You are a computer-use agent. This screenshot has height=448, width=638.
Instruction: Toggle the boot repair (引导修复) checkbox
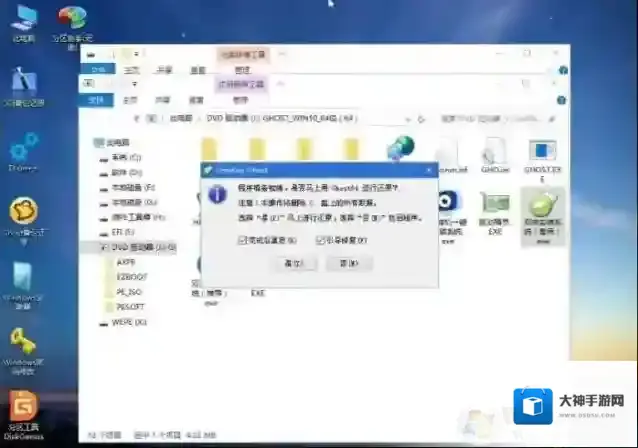tap(320, 240)
